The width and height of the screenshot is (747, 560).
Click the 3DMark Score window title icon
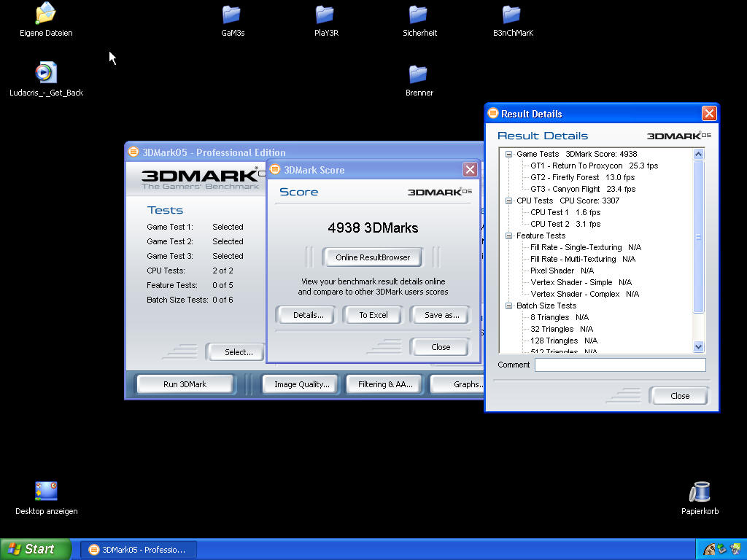pos(275,169)
